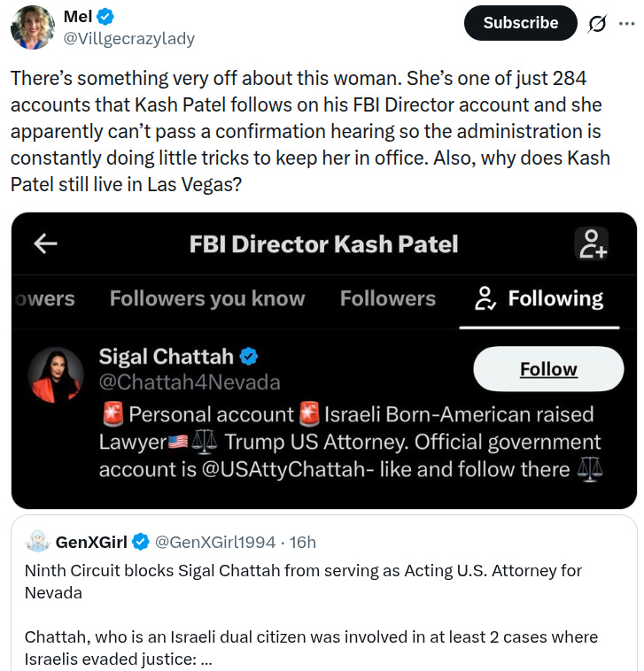Screen dimensions: 644x671
Task: Switch to the Followers tab
Action: [387, 298]
